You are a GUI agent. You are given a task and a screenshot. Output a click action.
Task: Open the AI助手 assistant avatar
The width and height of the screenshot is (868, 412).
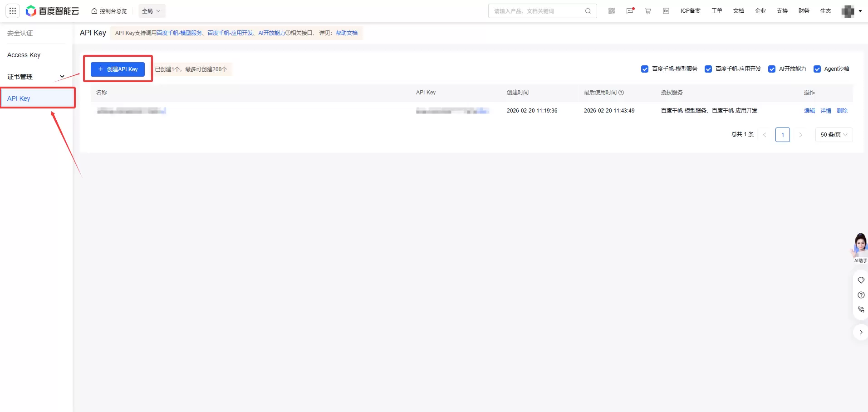coord(860,246)
